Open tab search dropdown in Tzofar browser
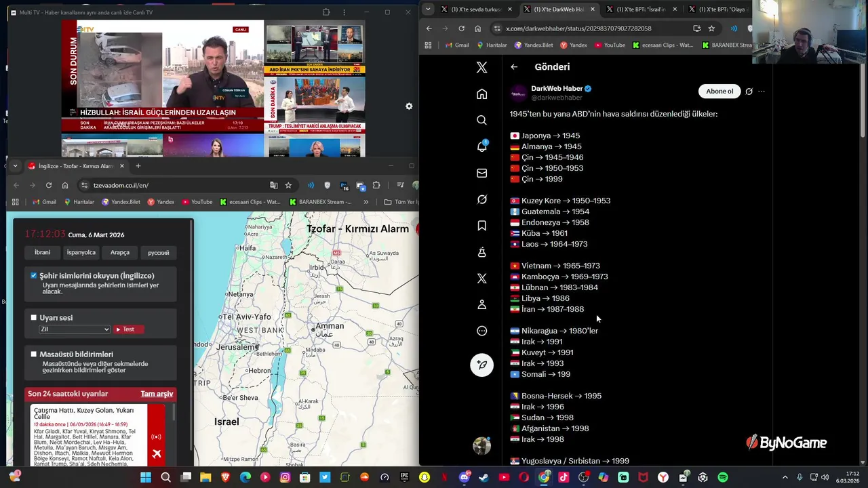The width and height of the screenshot is (868, 488). (x=15, y=166)
